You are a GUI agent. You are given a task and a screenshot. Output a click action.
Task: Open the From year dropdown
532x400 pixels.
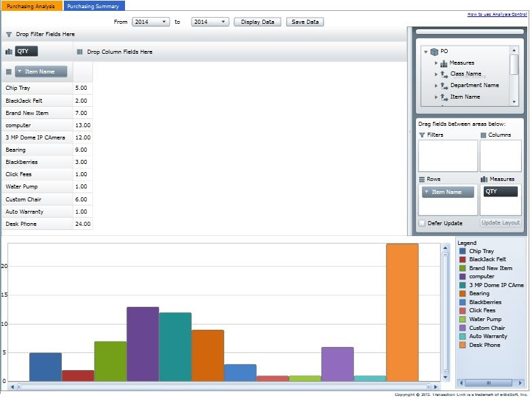click(x=150, y=22)
